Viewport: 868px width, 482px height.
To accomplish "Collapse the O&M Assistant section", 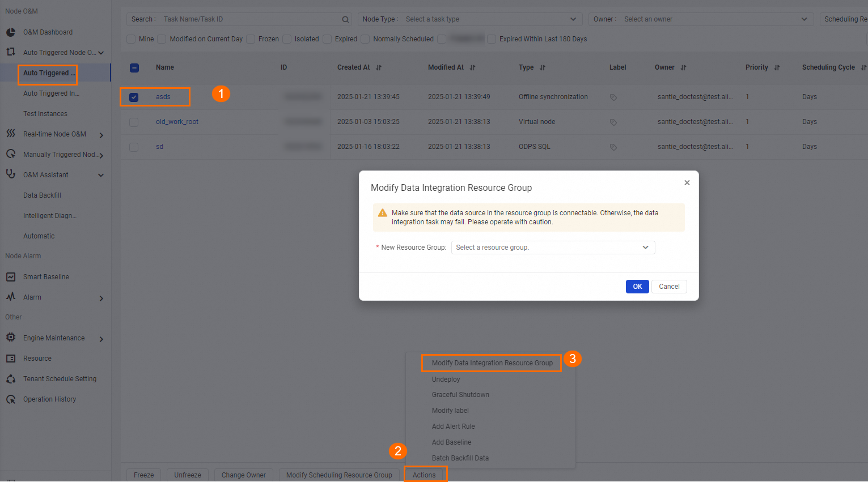I will (101, 175).
